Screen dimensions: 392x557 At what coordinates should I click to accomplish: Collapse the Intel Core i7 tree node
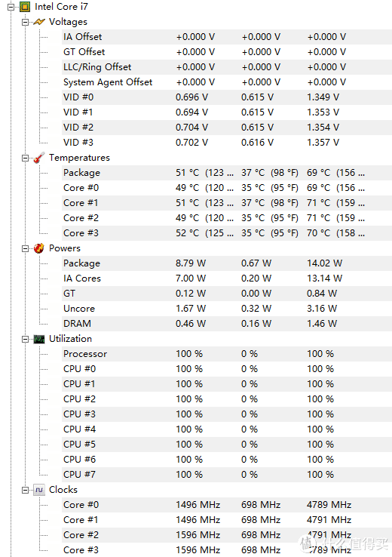click(11, 7)
